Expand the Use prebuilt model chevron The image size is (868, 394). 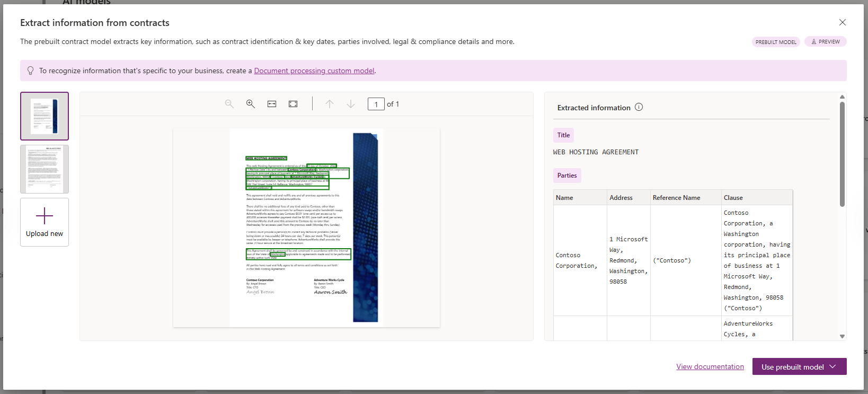(x=832, y=366)
